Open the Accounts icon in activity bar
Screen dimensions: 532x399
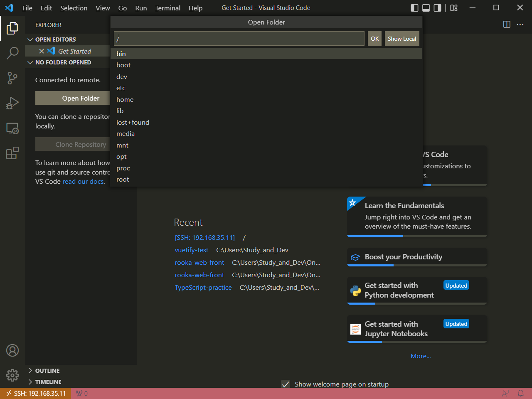[x=12, y=350]
